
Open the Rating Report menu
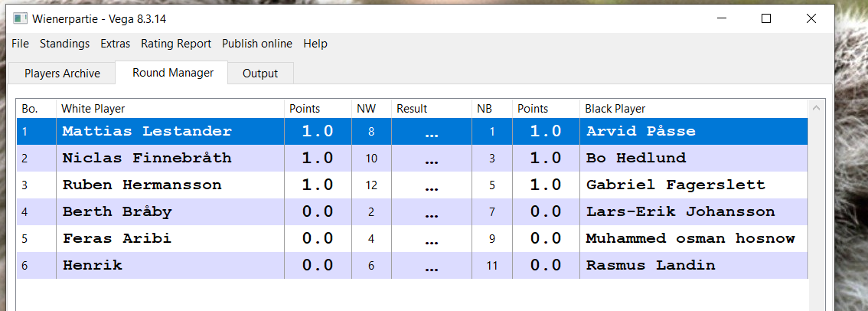(x=176, y=44)
